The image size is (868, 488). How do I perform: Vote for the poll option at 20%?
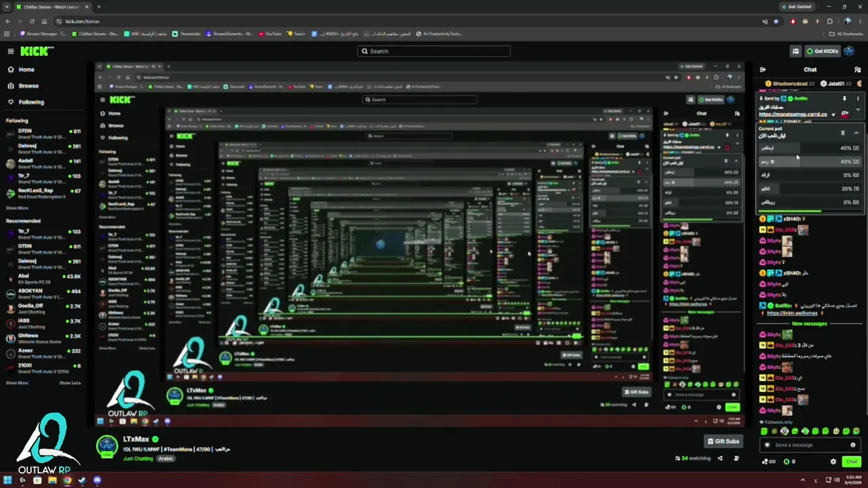tap(810, 188)
